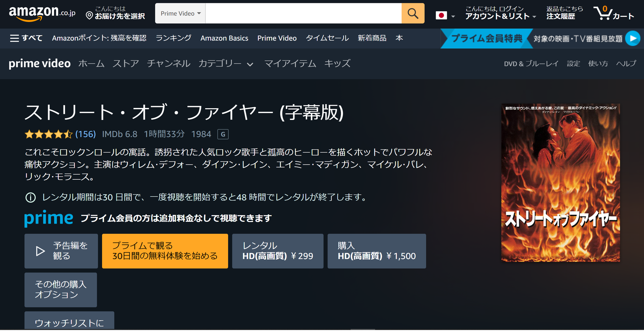Open the すべて hamburger menu icon
The height and width of the screenshot is (331, 644).
click(x=15, y=38)
